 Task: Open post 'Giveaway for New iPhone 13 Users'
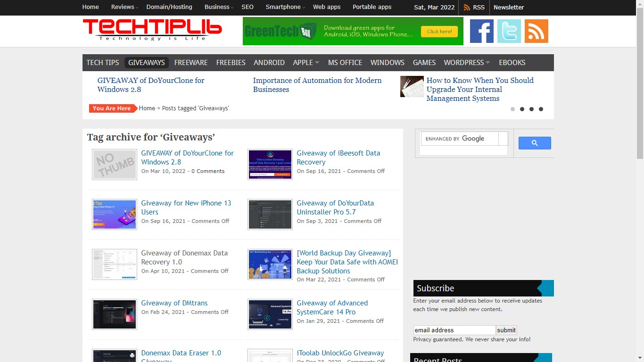186,207
